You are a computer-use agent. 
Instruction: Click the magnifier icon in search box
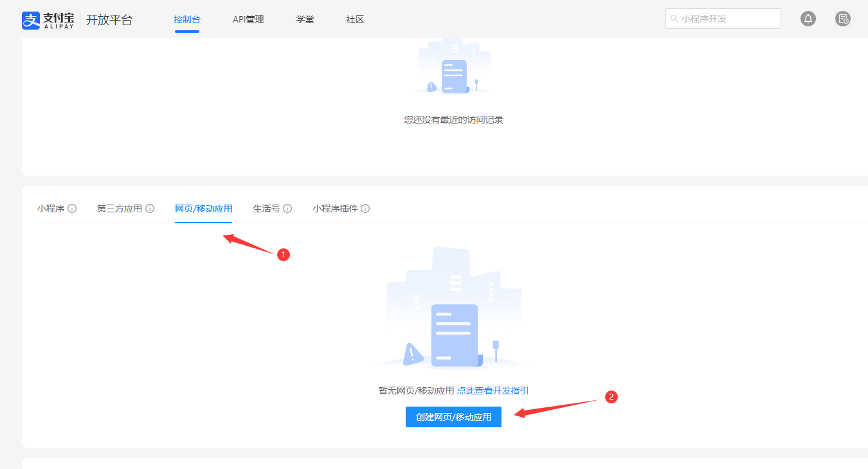(674, 19)
